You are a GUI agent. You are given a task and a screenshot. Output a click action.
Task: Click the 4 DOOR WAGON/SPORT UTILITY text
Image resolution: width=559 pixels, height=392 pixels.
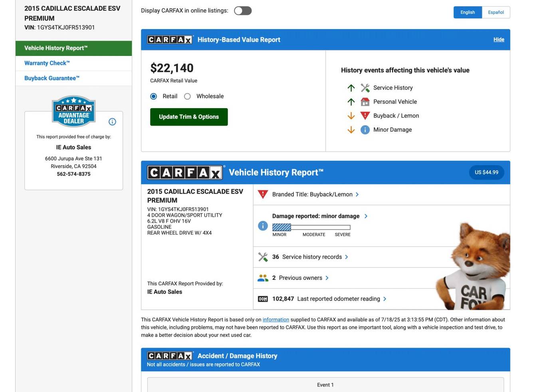pyautogui.click(x=184, y=215)
